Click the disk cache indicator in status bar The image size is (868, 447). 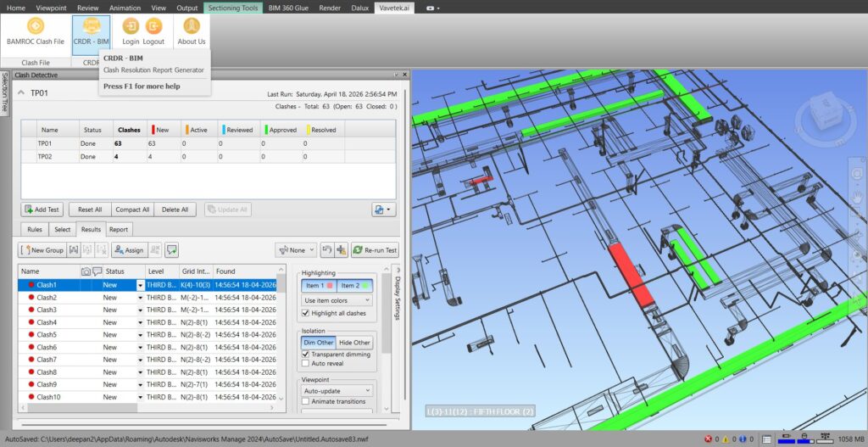[805, 439]
